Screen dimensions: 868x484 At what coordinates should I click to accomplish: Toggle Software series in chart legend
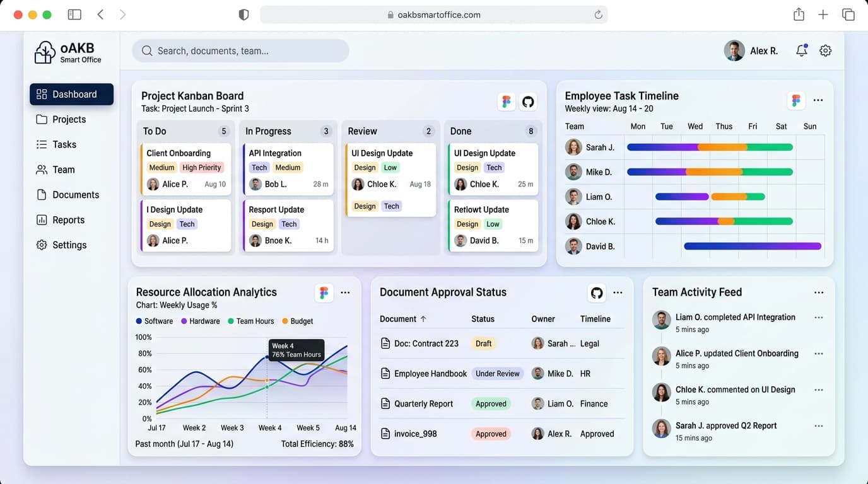point(155,321)
